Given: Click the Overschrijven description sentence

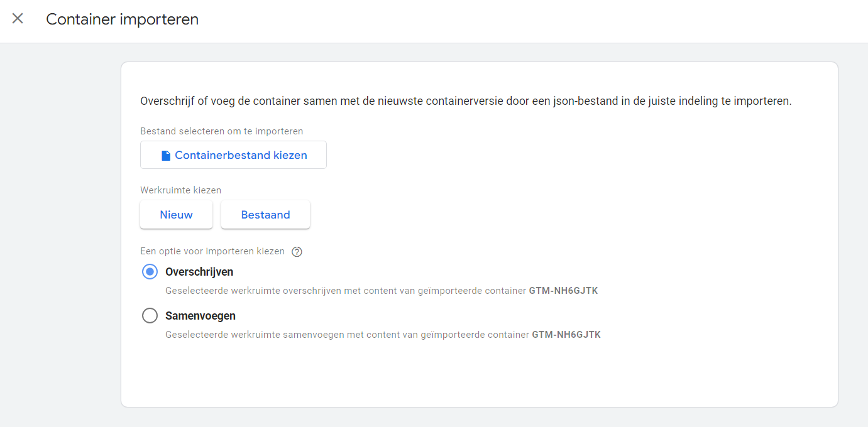Looking at the screenshot, I should click(346, 291).
